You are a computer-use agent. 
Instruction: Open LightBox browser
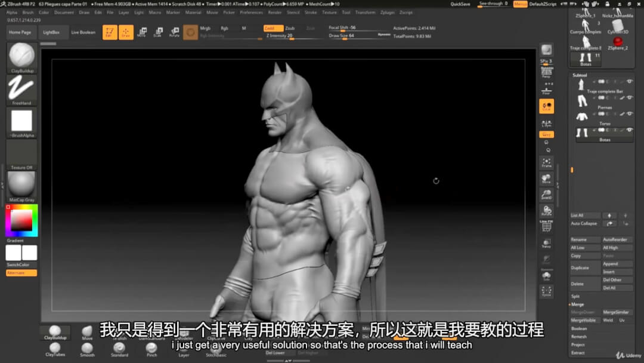click(51, 32)
